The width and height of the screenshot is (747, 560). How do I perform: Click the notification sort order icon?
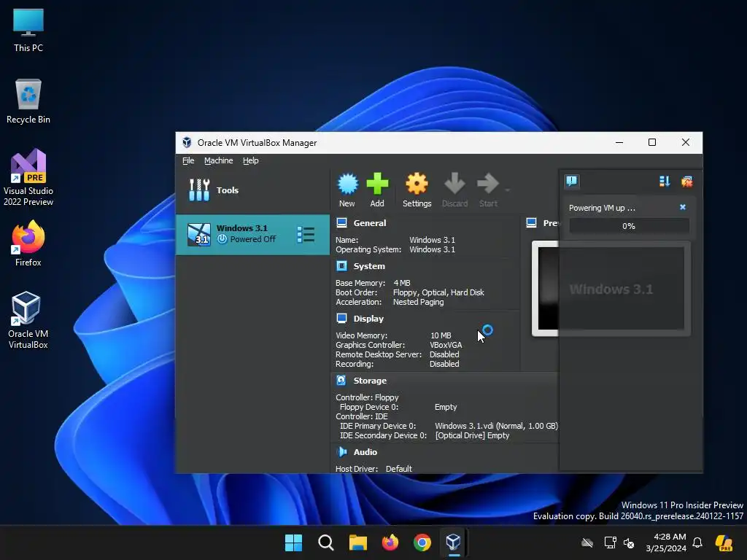pos(665,181)
